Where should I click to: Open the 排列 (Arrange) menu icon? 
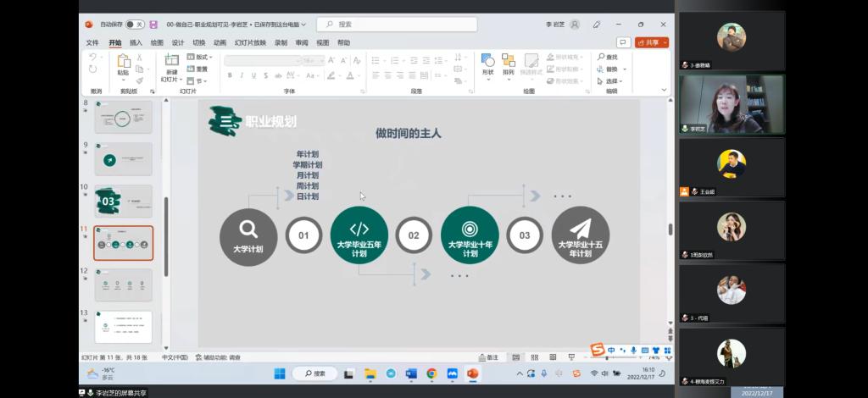pos(508,61)
